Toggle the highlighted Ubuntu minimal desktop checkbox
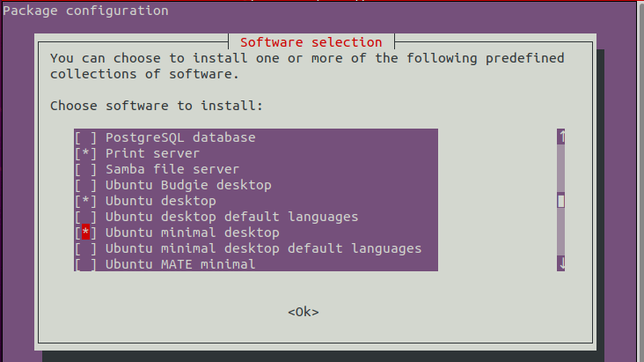Image resolution: width=644 pixels, height=362 pixels. 85,233
